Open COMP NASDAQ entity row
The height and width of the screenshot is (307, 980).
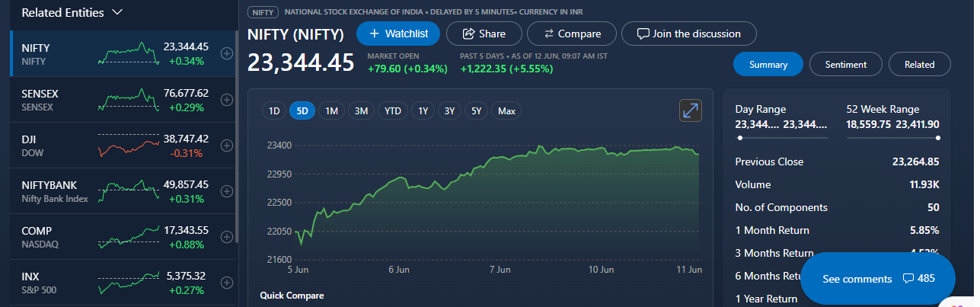[x=124, y=237]
